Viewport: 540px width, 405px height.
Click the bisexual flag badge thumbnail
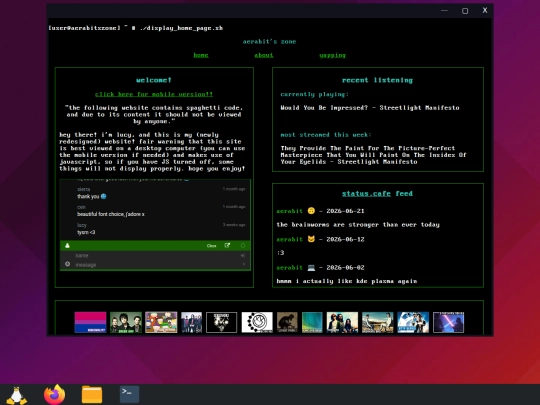pos(90,322)
